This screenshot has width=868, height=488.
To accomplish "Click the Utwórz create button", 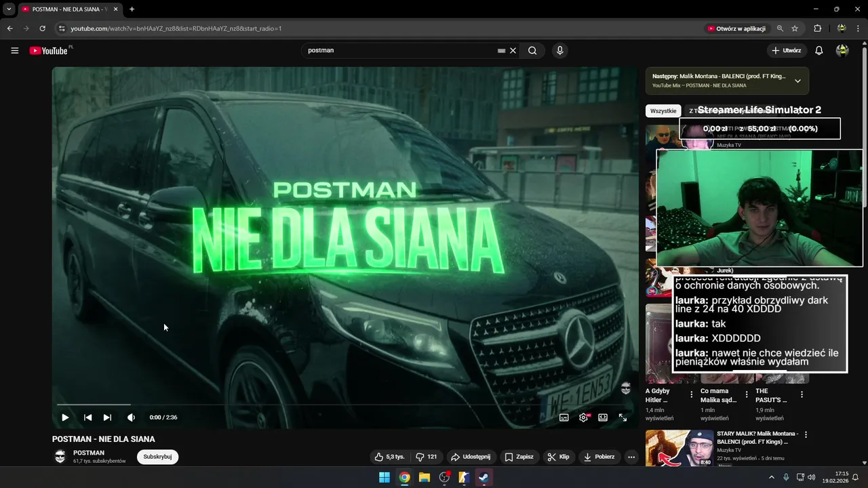I will click(786, 50).
